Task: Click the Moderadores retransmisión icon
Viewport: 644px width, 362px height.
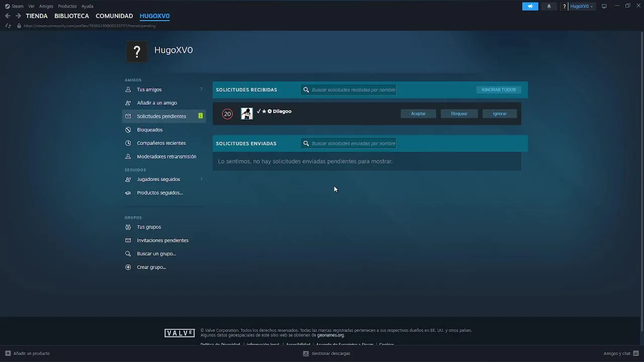Action: 128,156
